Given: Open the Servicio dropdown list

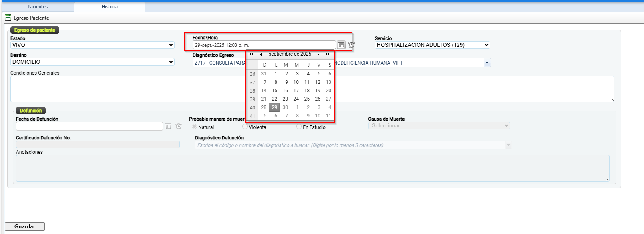Looking at the screenshot, I should (432, 45).
